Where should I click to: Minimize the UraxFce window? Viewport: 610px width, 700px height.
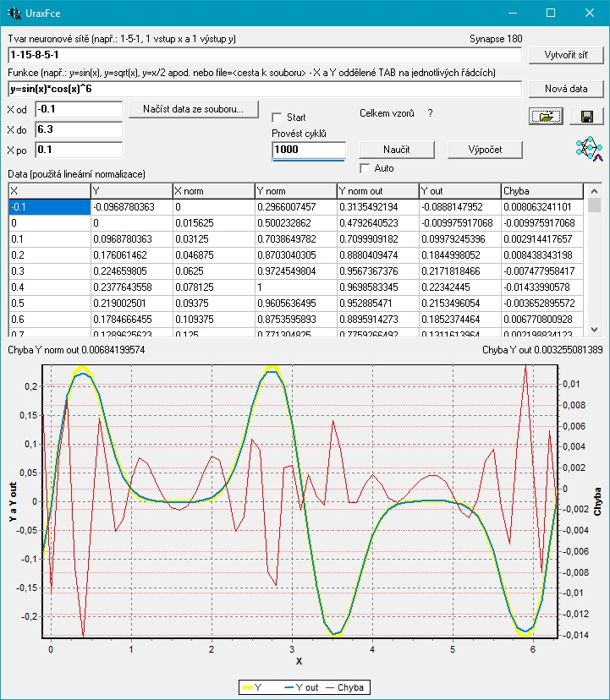point(513,13)
